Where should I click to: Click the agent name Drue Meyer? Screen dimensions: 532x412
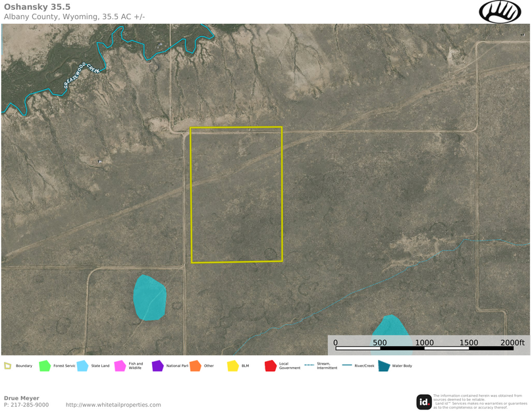click(22, 398)
